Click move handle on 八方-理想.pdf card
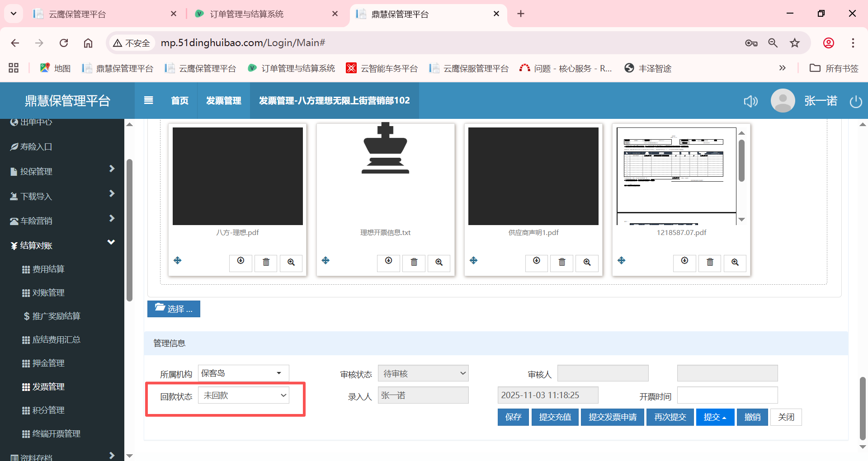Viewport: 868px width, 461px height. (178, 260)
